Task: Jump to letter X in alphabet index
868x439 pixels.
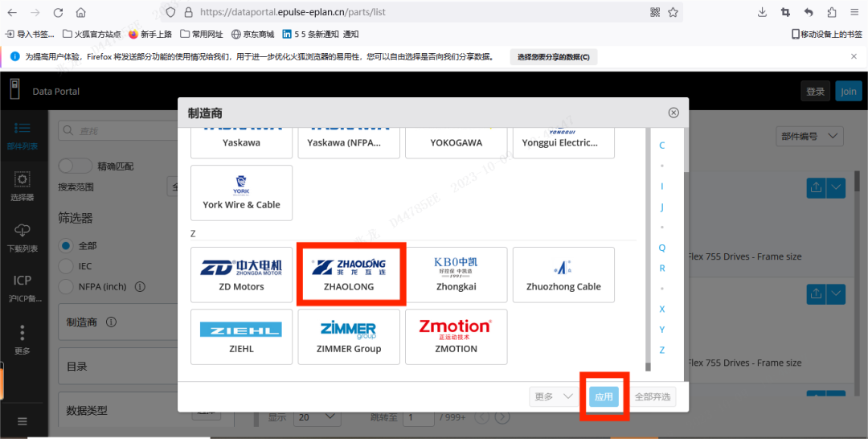Action: point(661,309)
